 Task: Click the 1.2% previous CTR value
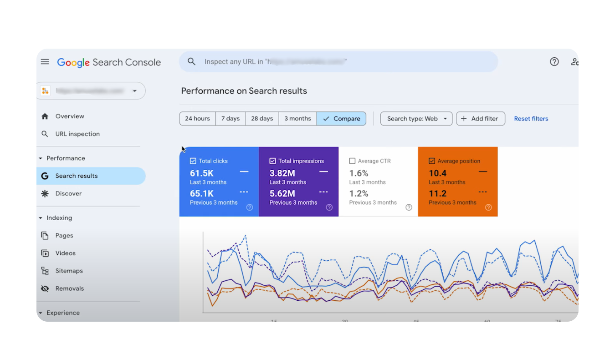359,194
